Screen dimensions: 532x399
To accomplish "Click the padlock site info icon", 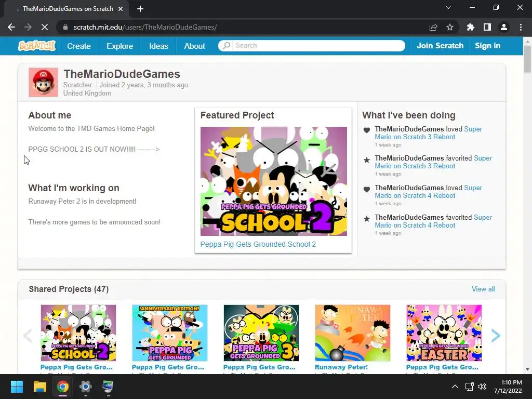I will click(65, 27).
